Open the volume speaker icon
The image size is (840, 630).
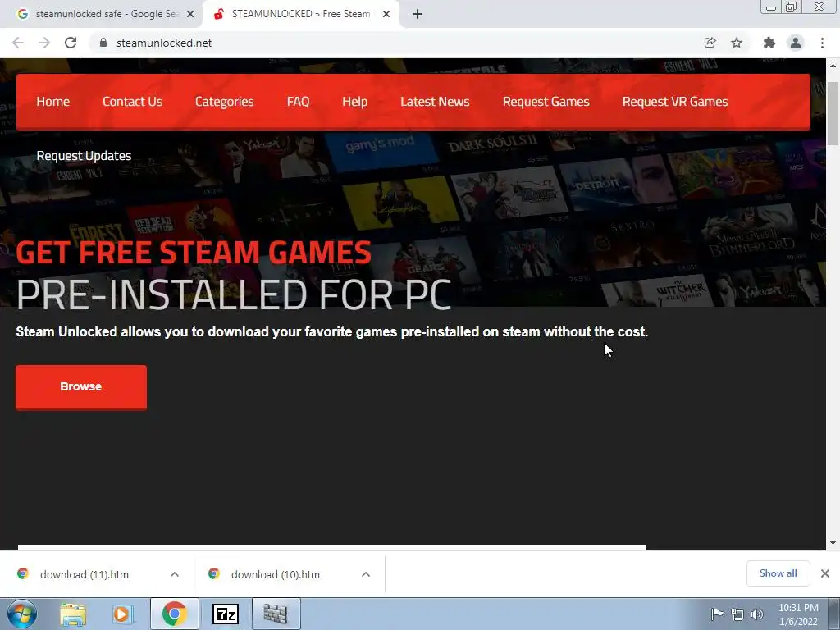757,614
